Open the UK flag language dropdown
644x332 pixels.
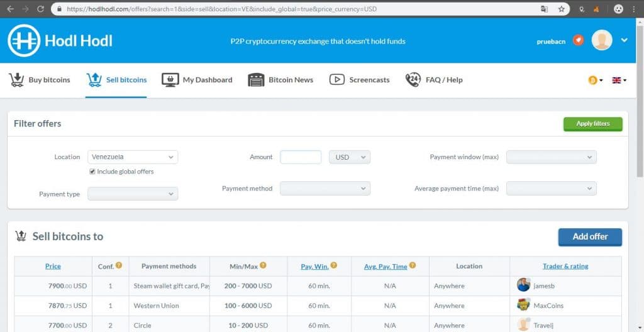(619, 80)
